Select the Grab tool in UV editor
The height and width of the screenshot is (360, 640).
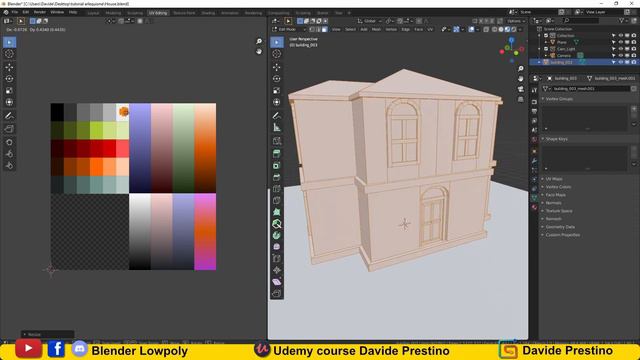tap(9, 142)
